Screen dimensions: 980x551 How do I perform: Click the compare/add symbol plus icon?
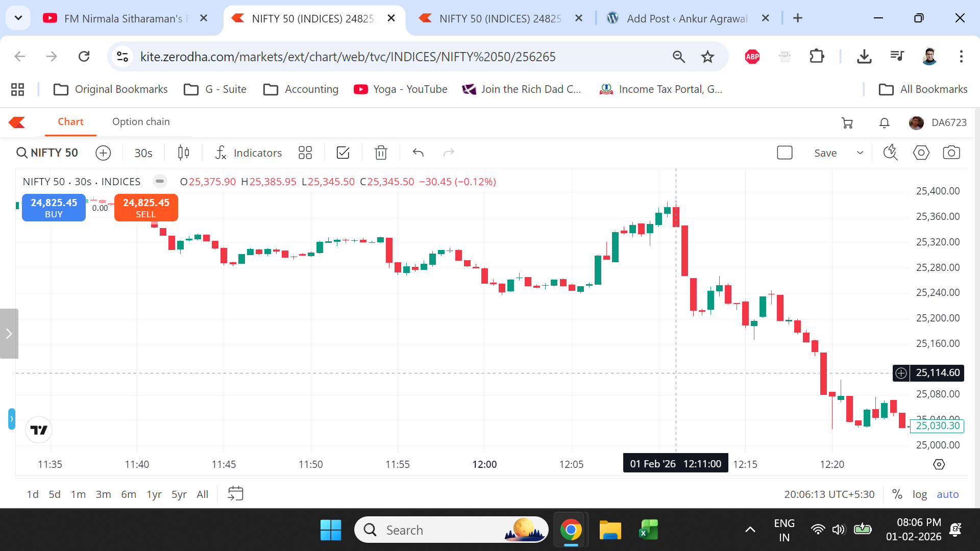[103, 153]
